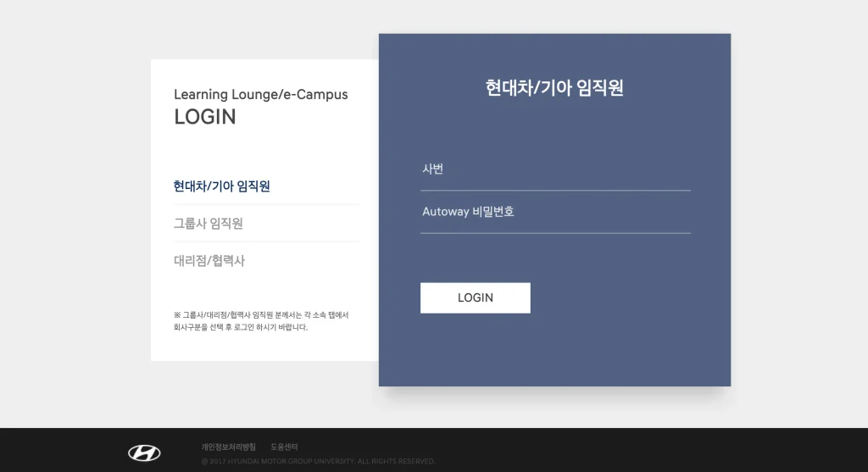868x472 pixels.
Task: Open the 개인정보처리방침 footer link
Action: [229, 447]
